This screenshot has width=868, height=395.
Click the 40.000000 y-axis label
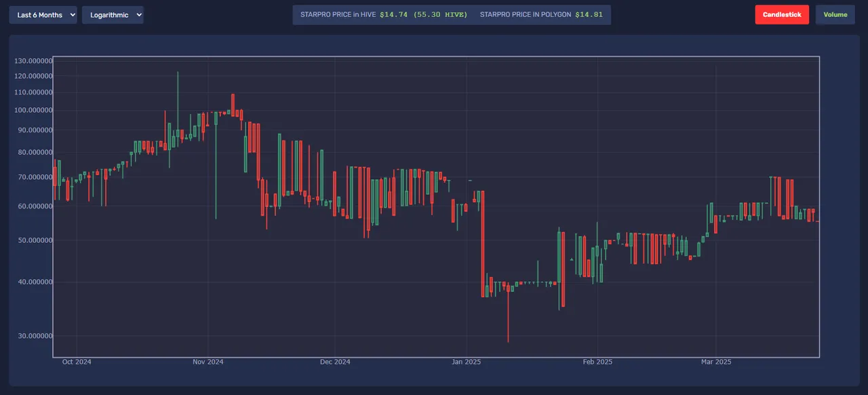click(35, 282)
